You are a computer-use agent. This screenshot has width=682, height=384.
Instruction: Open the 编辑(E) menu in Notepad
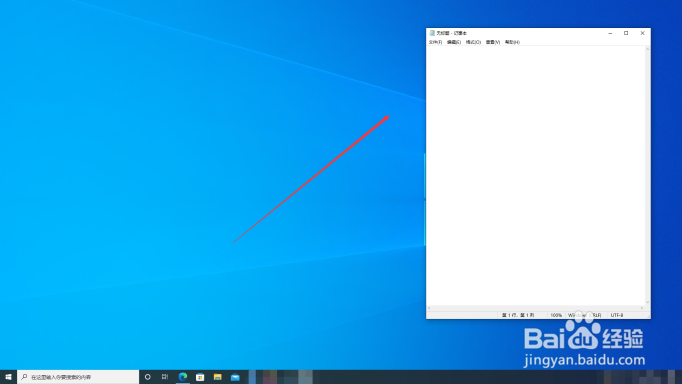(454, 42)
